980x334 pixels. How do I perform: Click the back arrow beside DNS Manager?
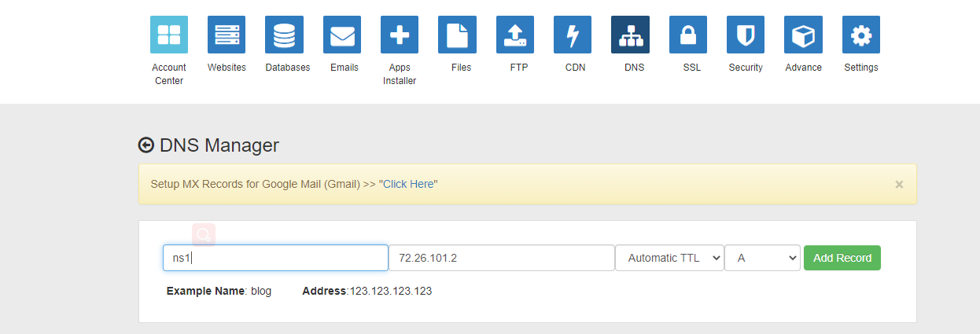click(146, 145)
